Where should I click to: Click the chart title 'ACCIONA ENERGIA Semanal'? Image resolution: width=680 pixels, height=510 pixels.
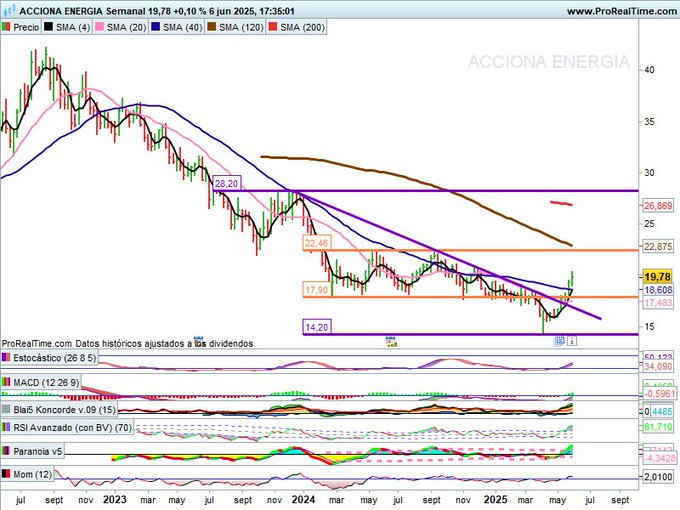click(82, 11)
